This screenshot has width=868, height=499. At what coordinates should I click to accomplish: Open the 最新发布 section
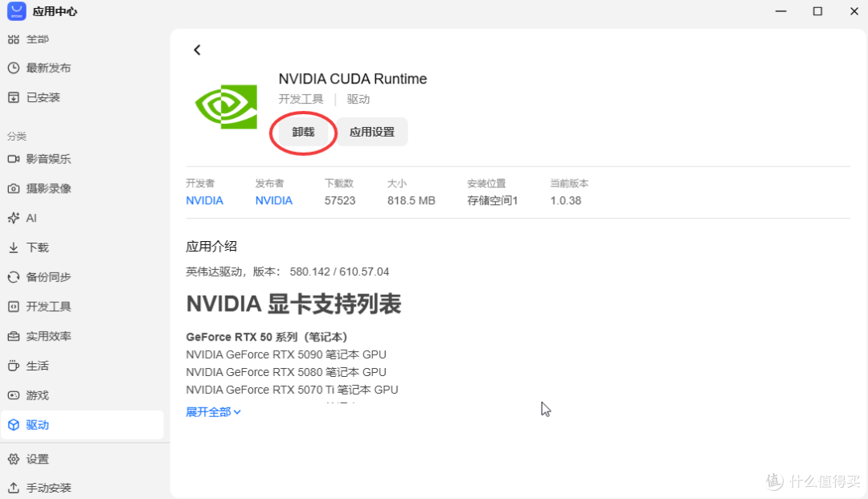[49, 68]
